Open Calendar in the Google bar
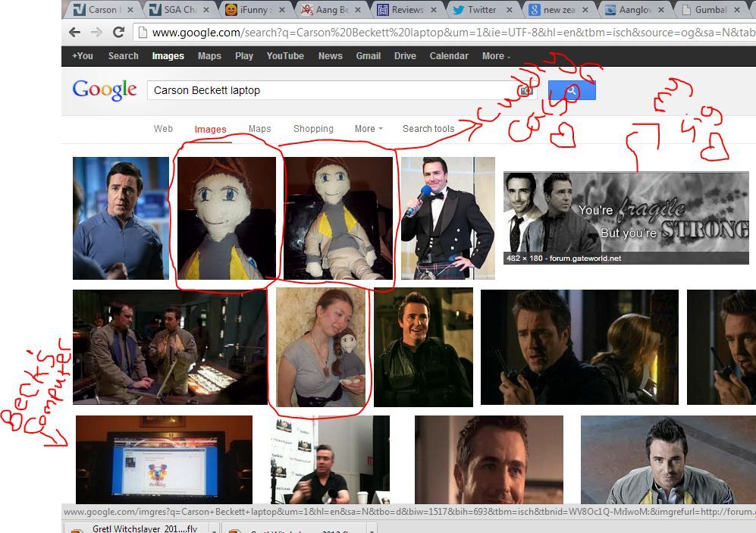 point(449,56)
